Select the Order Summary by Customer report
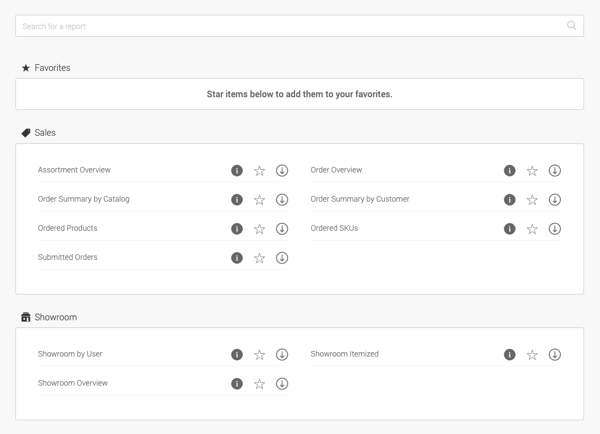 pyautogui.click(x=360, y=199)
